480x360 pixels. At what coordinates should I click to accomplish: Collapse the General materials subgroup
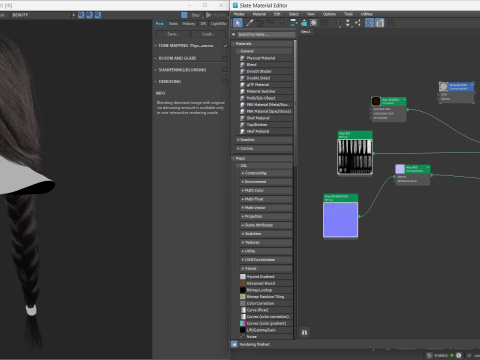(x=238, y=51)
